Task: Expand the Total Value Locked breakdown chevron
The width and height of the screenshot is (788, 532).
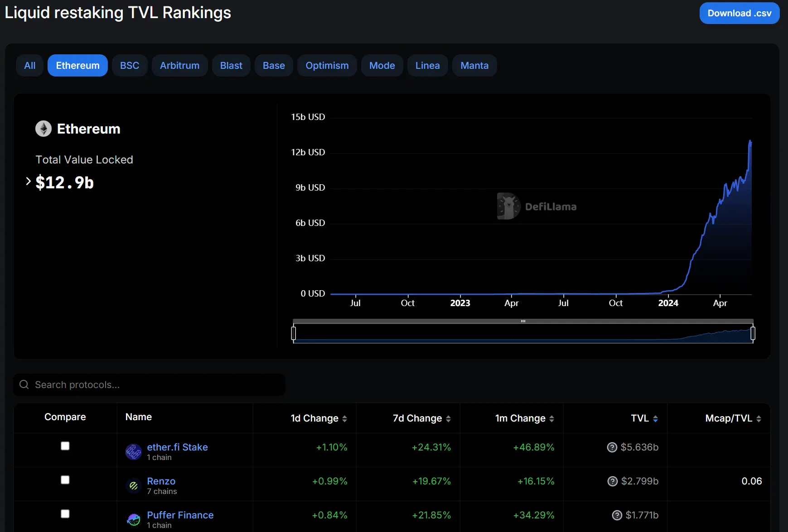Action: (28, 182)
